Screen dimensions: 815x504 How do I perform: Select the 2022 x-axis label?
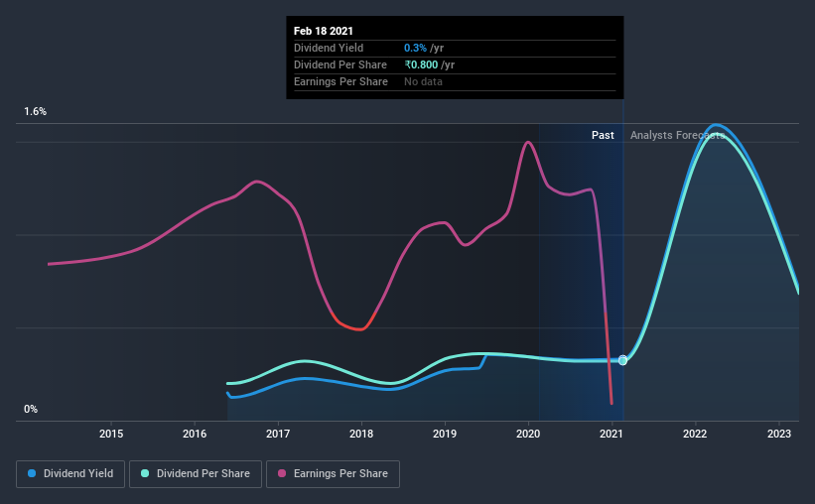(695, 434)
